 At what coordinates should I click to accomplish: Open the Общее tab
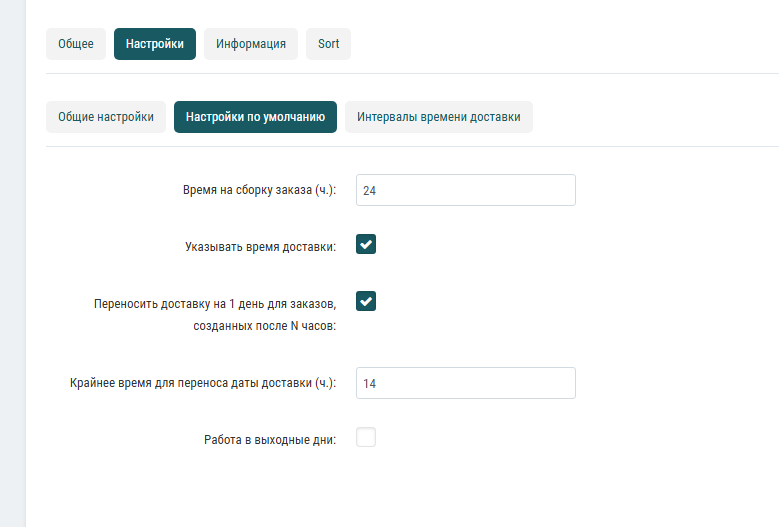click(76, 44)
